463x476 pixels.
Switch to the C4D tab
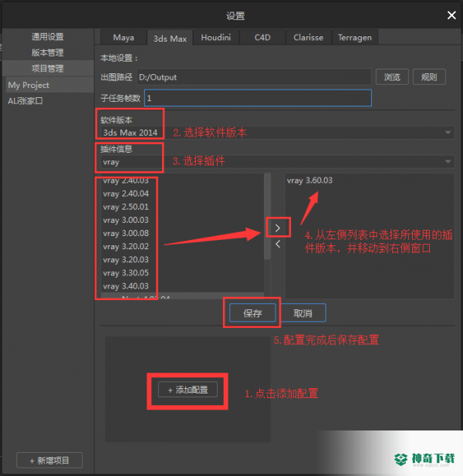262,37
